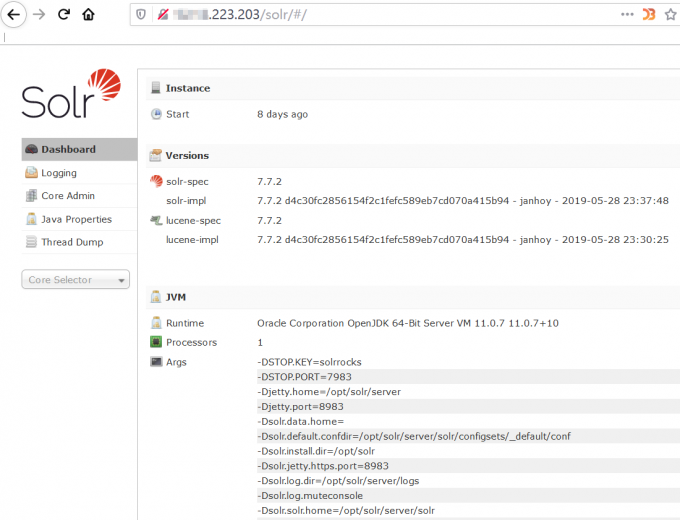Click the Logging inbox icon
680x520 pixels.
(31, 173)
